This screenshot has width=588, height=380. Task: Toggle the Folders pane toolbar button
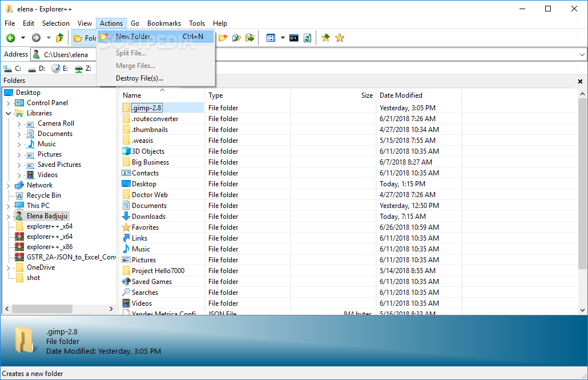click(x=84, y=38)
